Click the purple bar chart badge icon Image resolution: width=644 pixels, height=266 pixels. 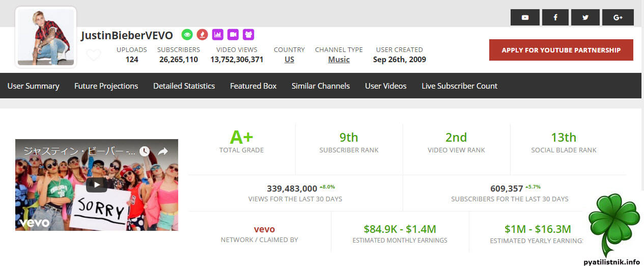point(218,35)
